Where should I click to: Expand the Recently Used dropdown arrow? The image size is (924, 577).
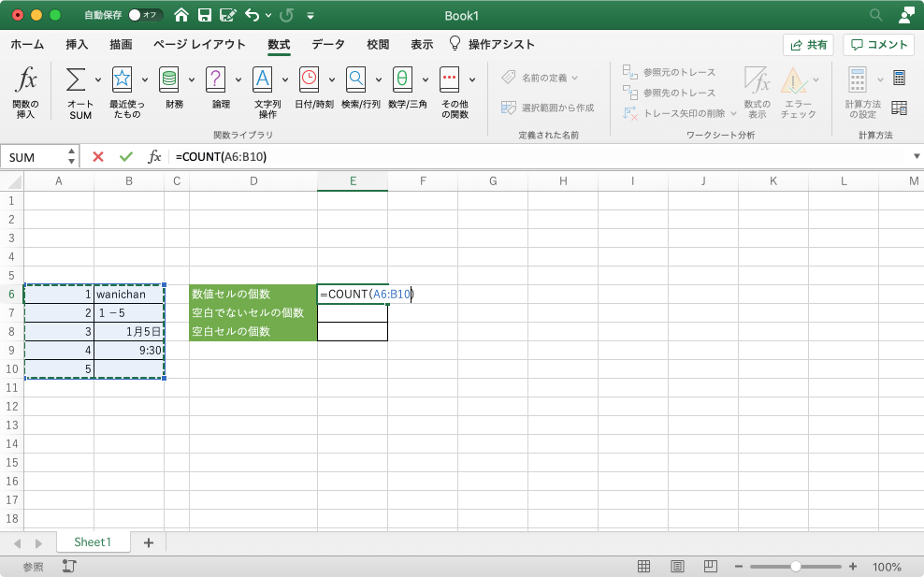click(x=144, y=79)
